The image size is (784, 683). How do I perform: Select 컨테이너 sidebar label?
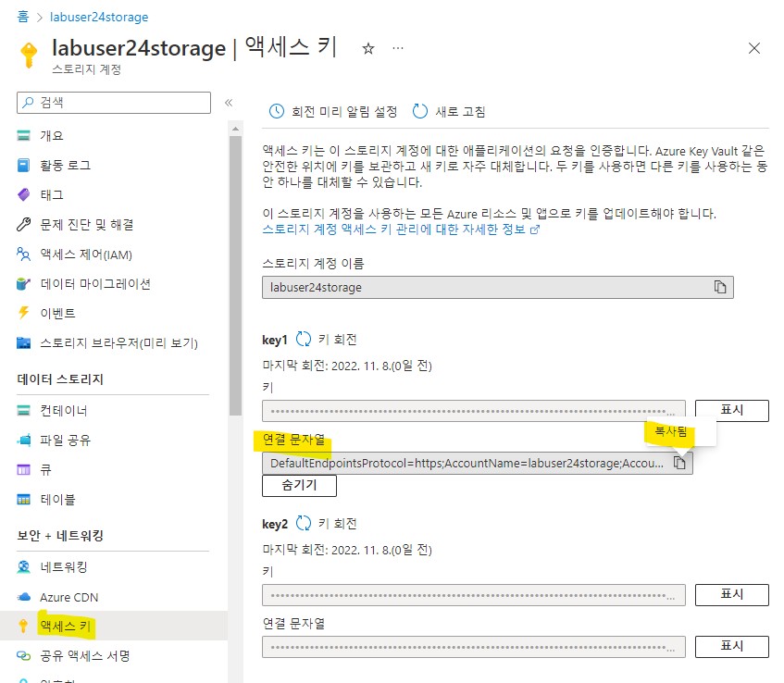click(64, 411)
